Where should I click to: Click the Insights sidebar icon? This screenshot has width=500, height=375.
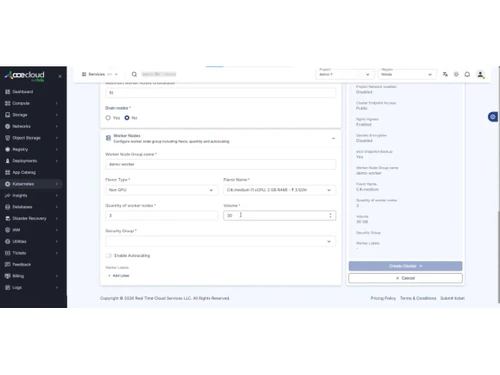tap(8, 195)
